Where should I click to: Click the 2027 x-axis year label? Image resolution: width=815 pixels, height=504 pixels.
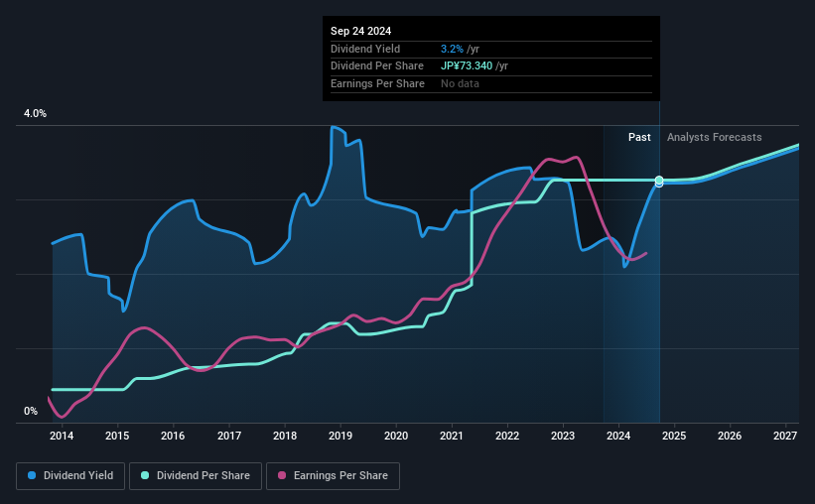[785, 436]
